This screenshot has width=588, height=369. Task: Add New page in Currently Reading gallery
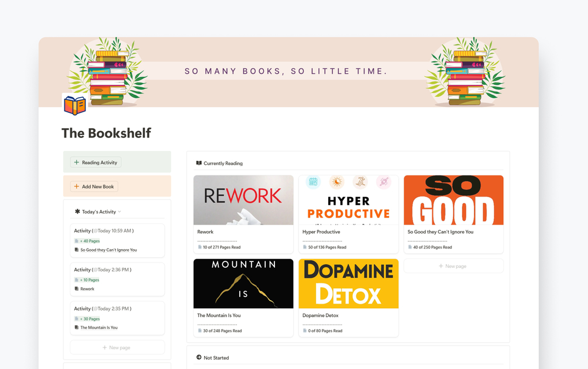pos(453,266)
